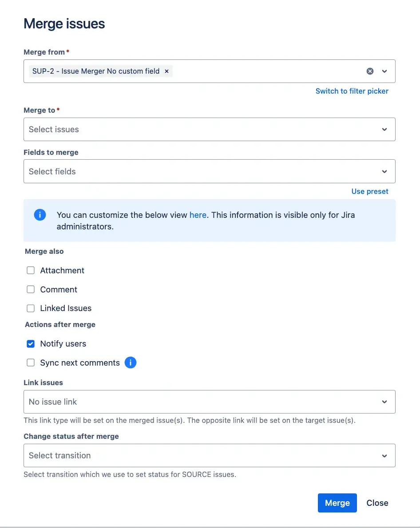
Task: Open info tooltip beside Sync next comments
Action: [x=130, y=363]
